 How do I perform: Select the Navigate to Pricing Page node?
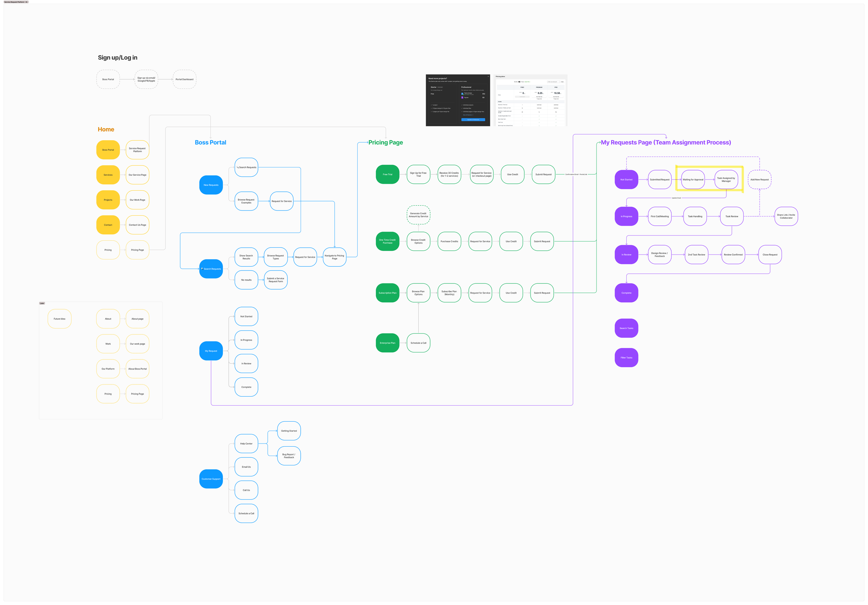pyautogui.click(x=335, y=257)
